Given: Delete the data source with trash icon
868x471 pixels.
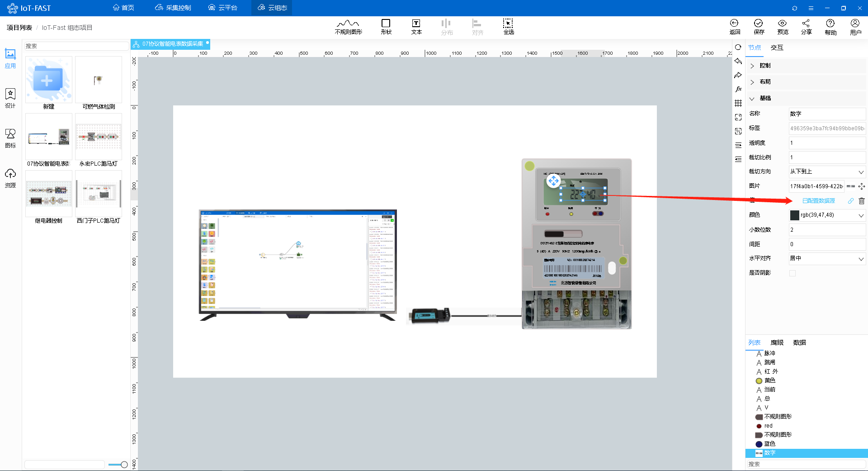Looking at the screenshot, I should point(862,201).
